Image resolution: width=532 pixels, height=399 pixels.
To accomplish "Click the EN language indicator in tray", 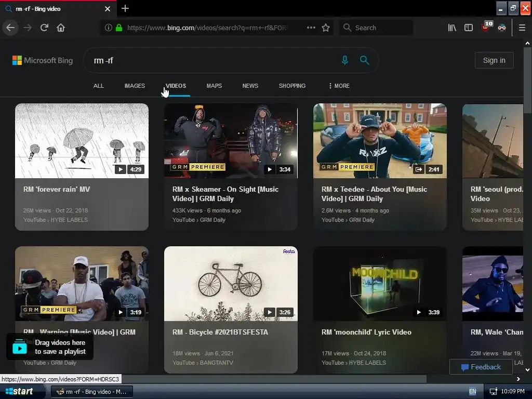I will click(473, 392).
